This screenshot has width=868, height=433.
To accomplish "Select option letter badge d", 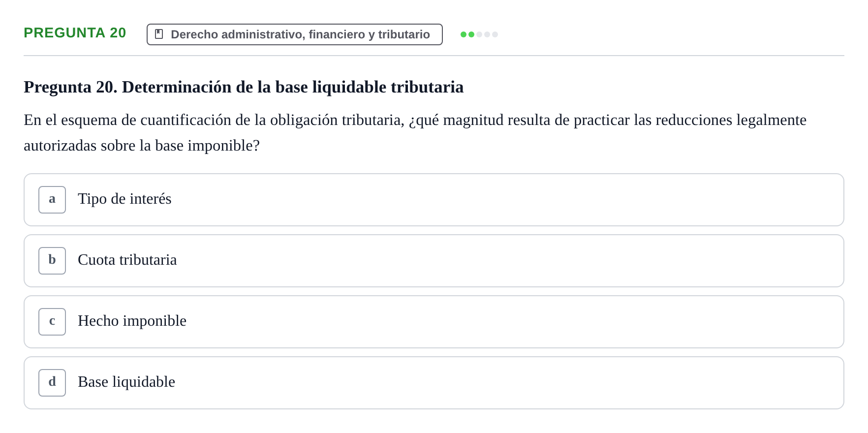I will click(52, 383).
